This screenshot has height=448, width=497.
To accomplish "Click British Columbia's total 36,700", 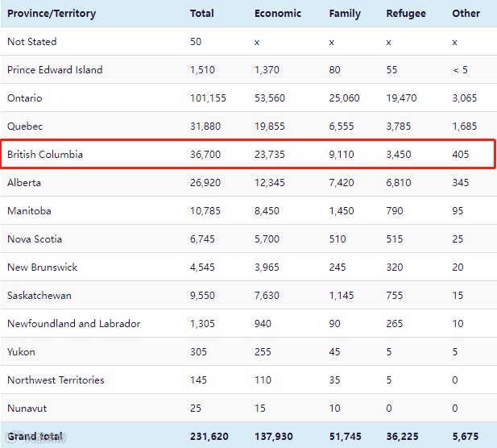I will pos(205,154).
